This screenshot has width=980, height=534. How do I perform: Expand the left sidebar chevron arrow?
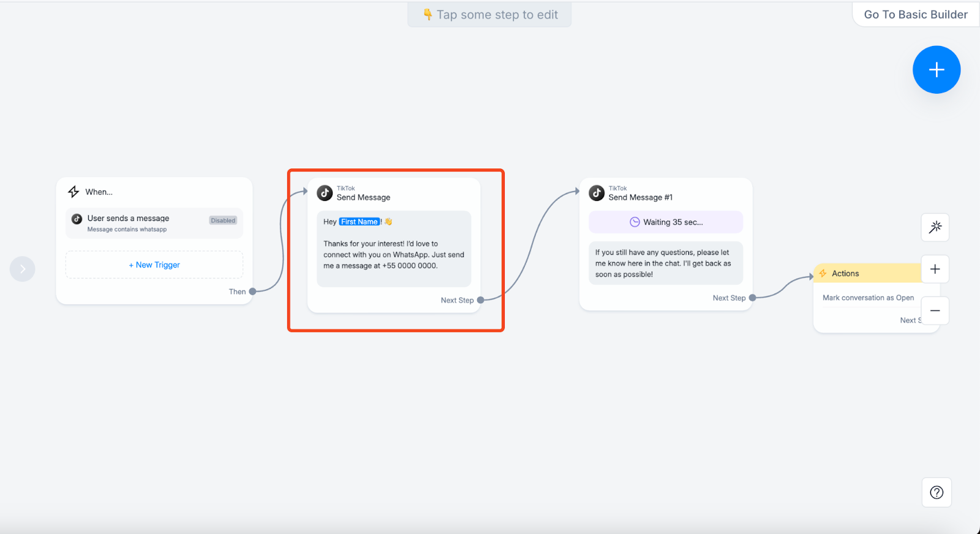23,269
